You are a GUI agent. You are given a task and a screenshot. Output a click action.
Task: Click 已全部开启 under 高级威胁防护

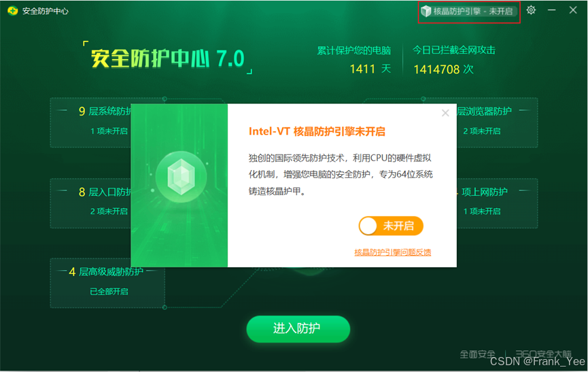[x=109, y=291]
